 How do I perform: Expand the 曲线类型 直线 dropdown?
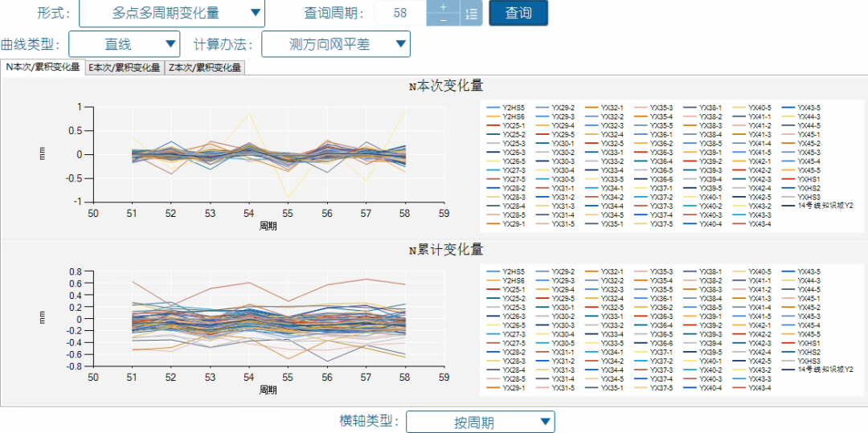125,44
